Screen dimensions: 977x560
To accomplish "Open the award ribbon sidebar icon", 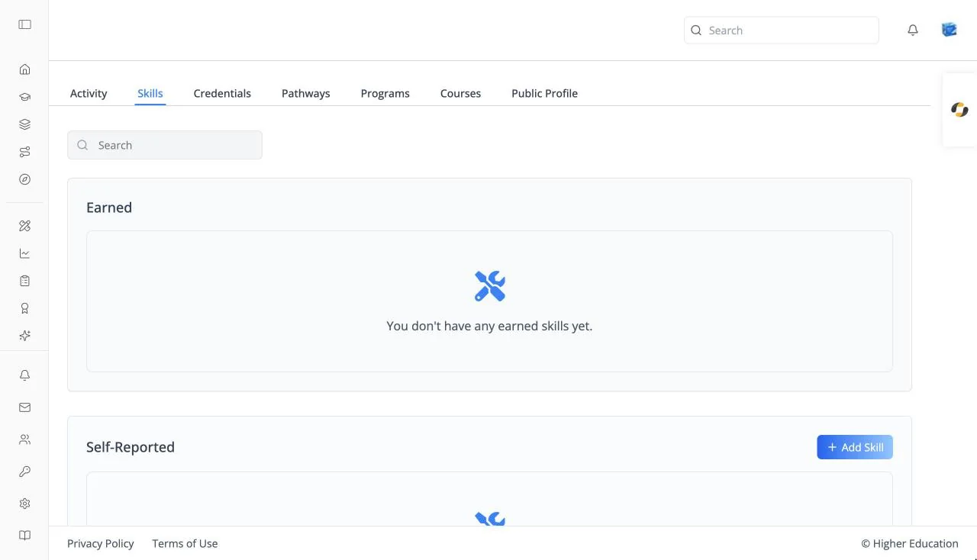I will click(25, 308).
